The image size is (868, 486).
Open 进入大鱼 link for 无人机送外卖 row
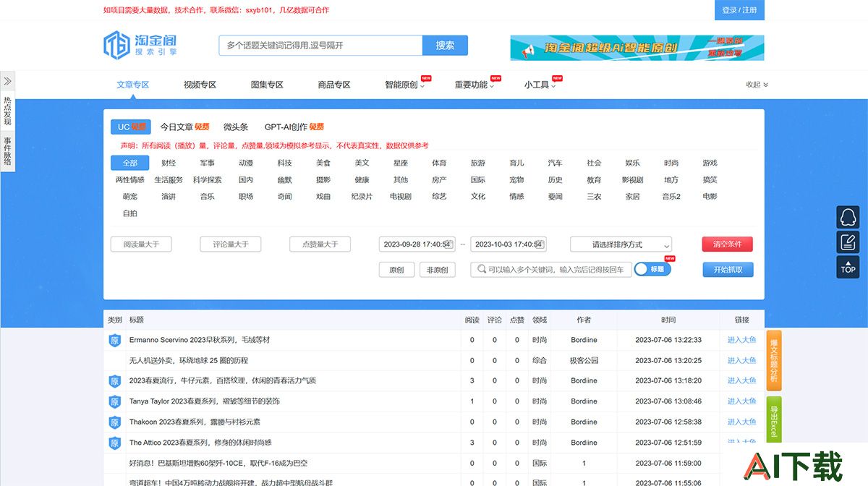pos(741,360)
